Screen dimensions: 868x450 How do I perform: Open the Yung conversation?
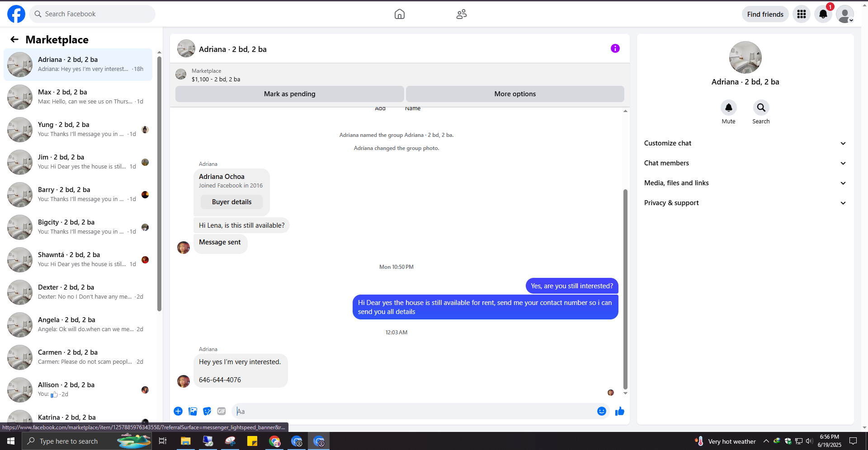[x=78, y=130]
